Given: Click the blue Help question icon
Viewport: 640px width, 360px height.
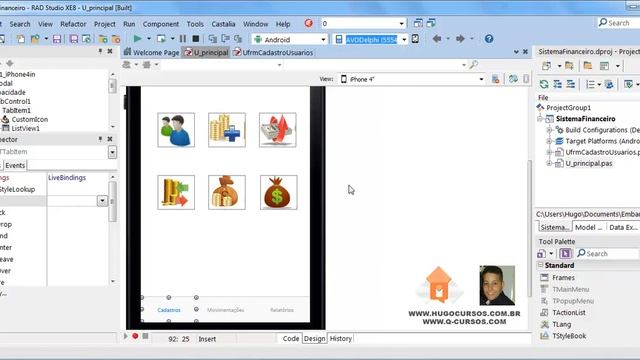Looking at the screenshot, I should point(489,39).
